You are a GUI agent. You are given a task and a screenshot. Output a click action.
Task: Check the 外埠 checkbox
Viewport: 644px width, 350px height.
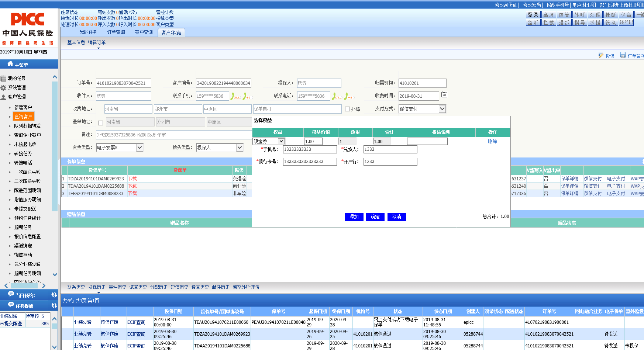point(347,109)
